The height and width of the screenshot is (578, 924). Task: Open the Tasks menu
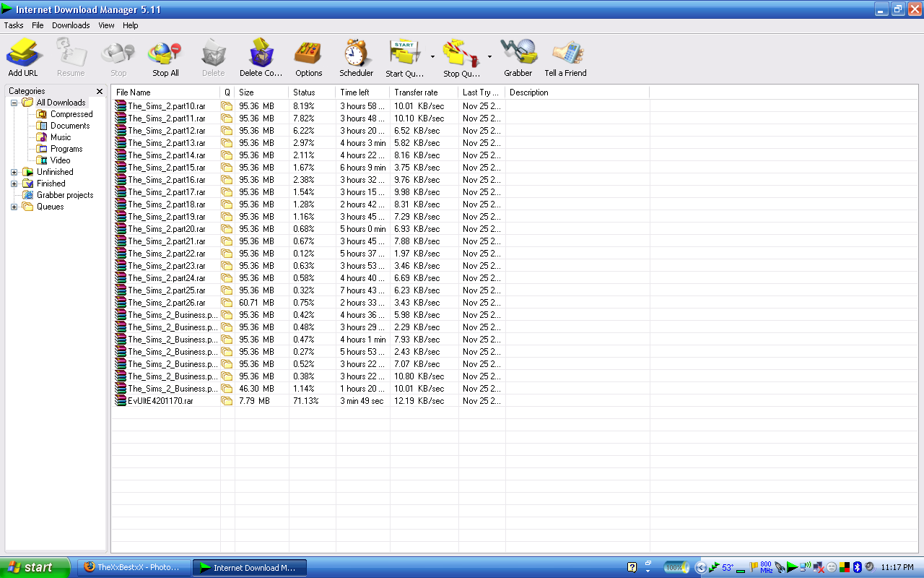coord(14,25)
